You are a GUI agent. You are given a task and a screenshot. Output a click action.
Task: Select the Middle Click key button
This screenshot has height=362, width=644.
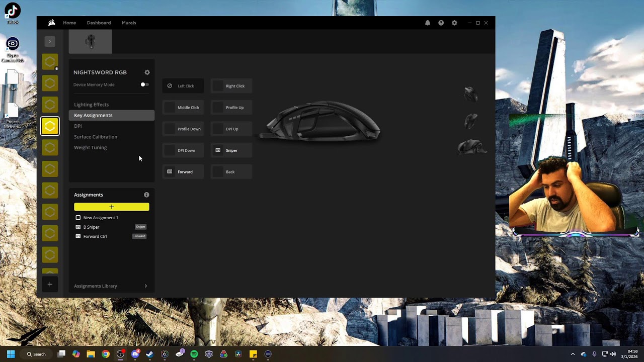tap(183, 108)
